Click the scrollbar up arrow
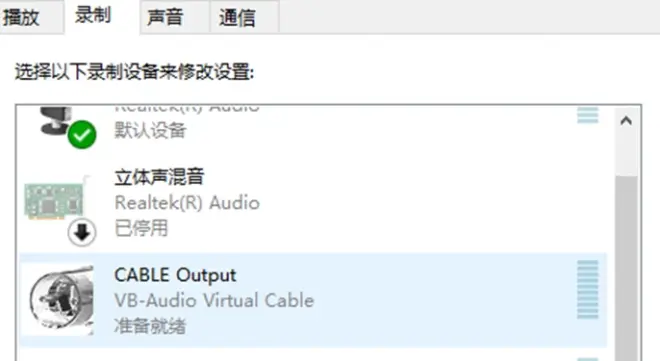Screen dimensions: 660x361 (626, 121)
